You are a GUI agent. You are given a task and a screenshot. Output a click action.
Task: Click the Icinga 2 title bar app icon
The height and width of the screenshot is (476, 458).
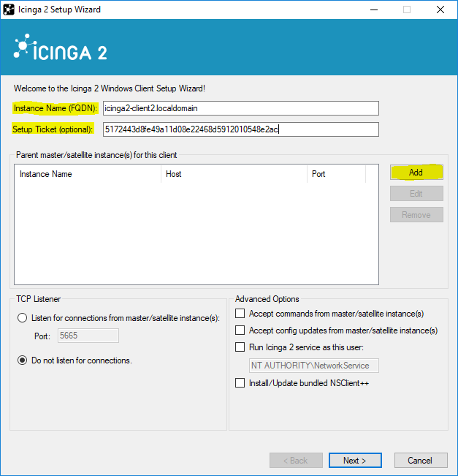[x=9, y=10]
